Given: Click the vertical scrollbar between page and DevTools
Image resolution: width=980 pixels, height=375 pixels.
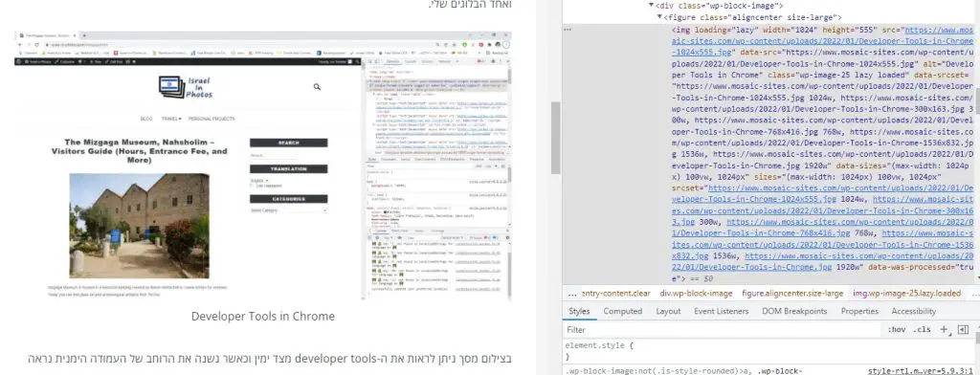Looking at the screenshot, I should [x=555, y=138].
